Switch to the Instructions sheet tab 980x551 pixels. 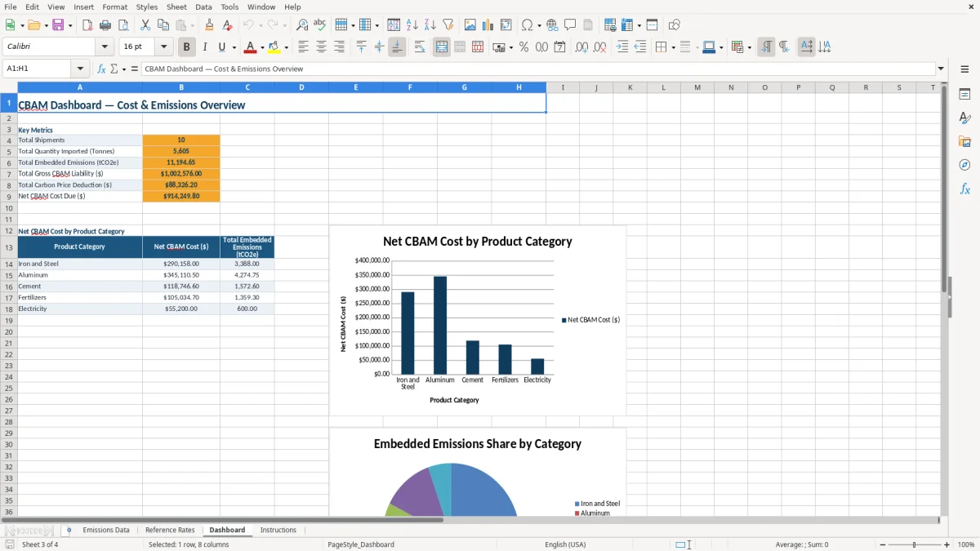pyautogui.click(x=278, y=530)
